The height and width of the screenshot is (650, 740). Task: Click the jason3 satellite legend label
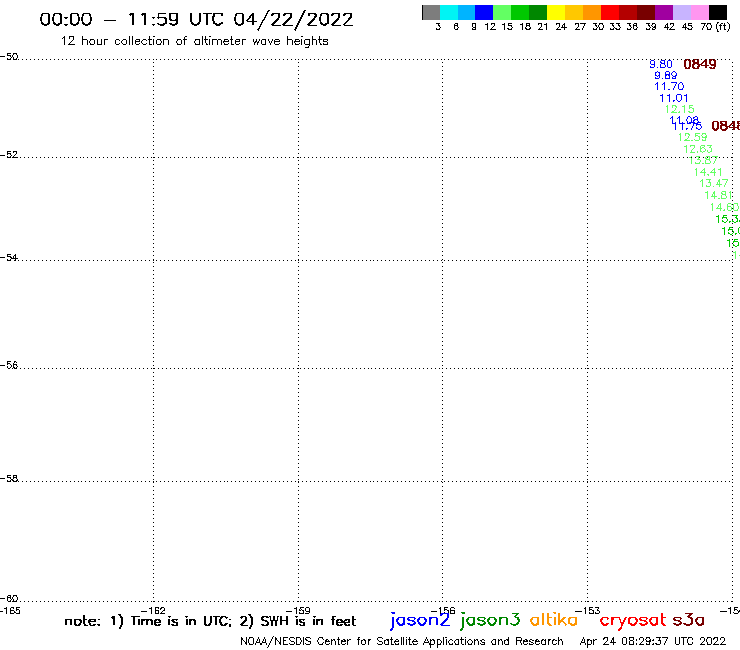tap(490, 620)
